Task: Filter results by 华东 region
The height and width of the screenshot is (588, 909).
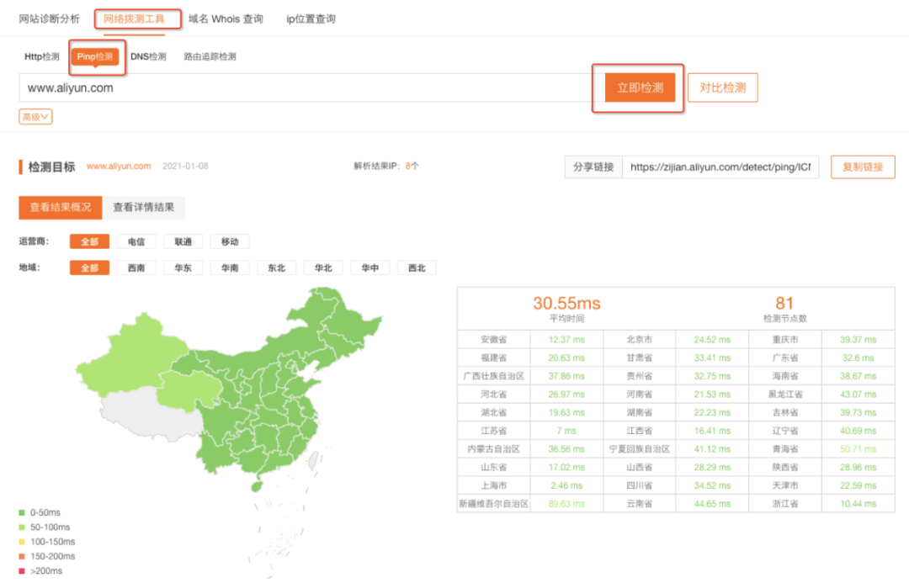Action: [183, 268]
